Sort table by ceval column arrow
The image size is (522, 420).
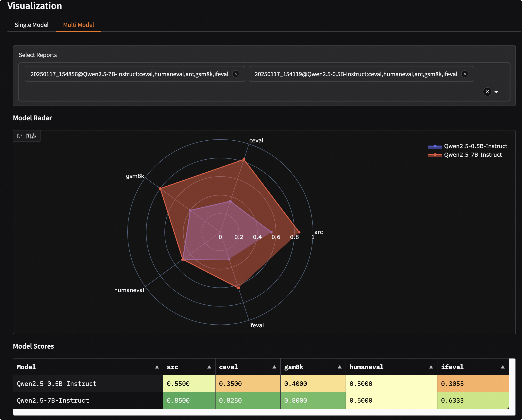[x=274, y=367]
